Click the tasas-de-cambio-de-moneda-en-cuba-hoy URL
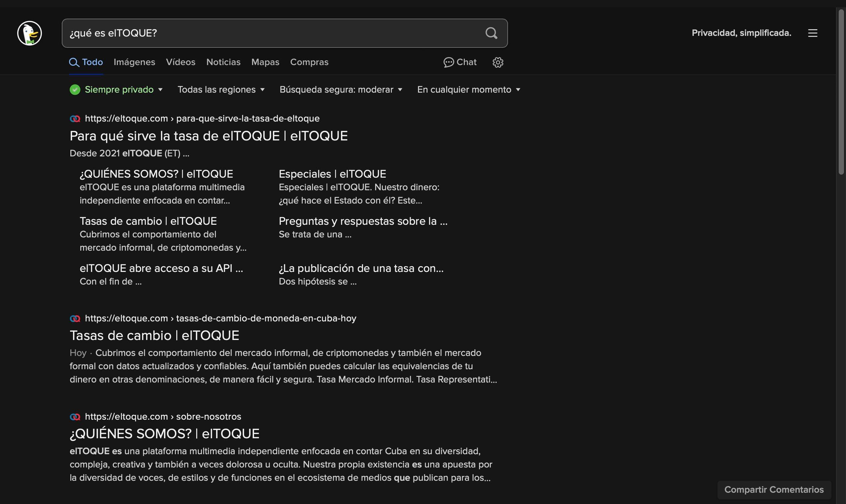The image size is (846, 504). click(x=220, y=318)
